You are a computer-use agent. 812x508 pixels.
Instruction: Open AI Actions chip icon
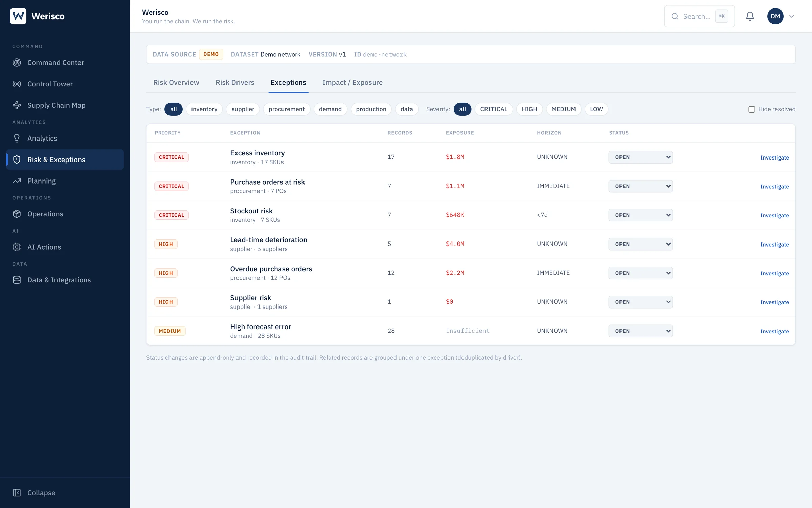click(17, 247)
